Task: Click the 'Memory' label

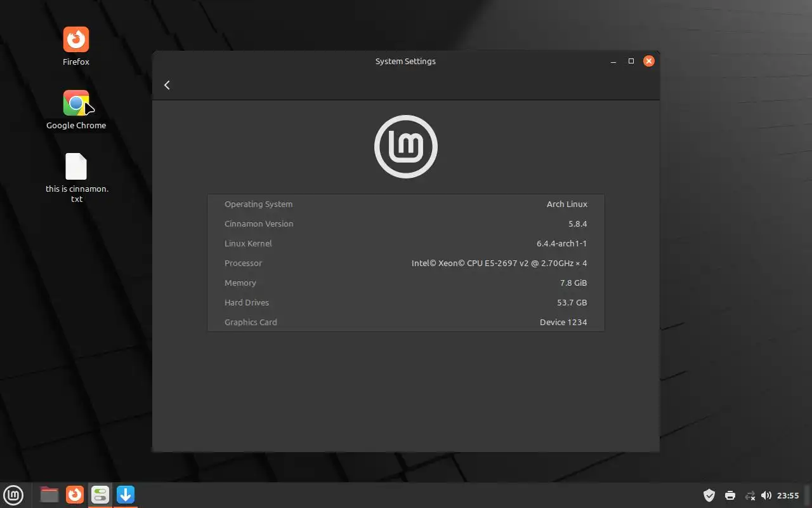Action: [x=240, y=283]
